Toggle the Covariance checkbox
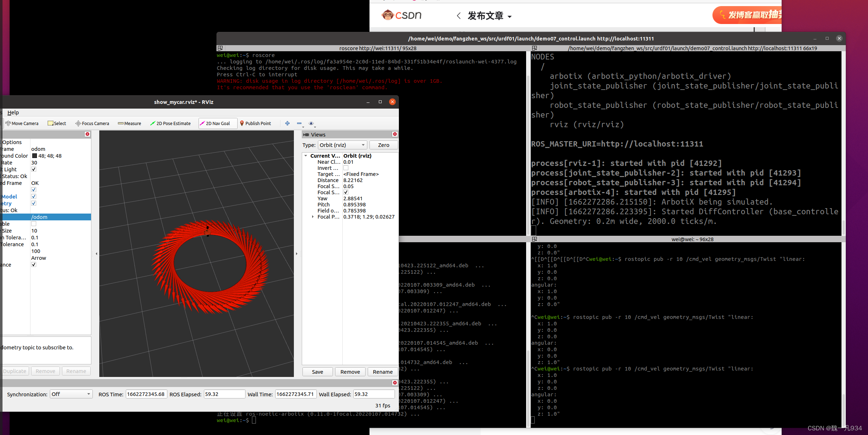 (34, 264)
